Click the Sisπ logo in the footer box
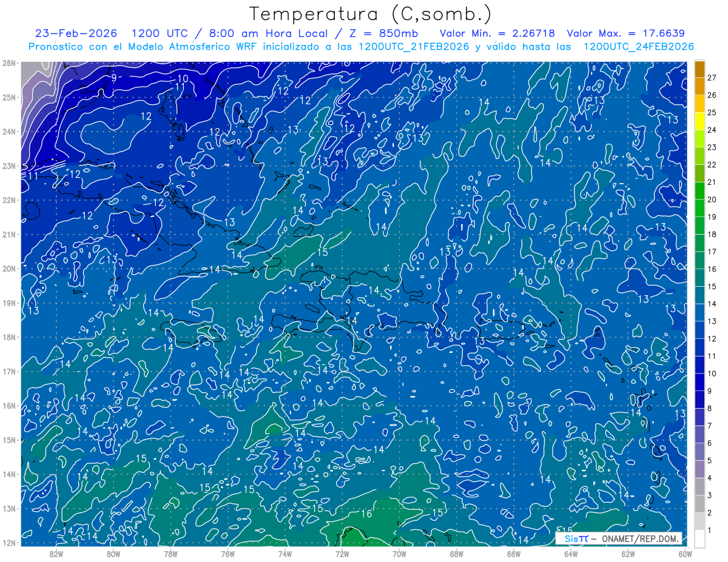This screenshot has height=562, width=728. pos(576,538)
